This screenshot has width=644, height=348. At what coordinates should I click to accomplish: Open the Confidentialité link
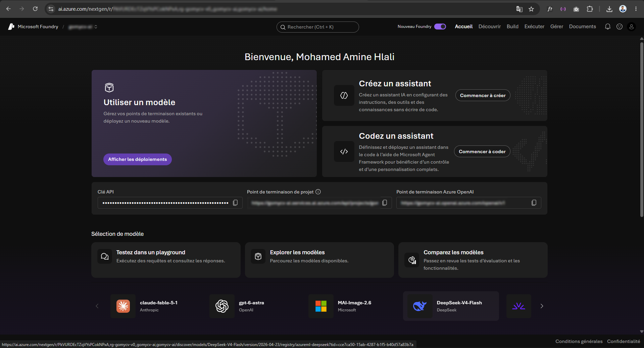point(624,341)
